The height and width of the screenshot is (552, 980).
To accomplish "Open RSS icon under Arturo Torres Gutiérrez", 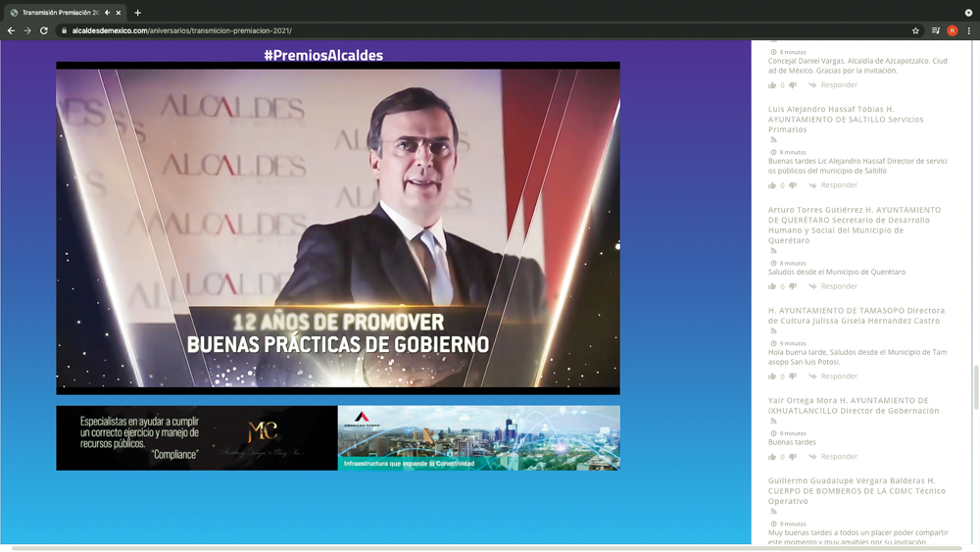I will coord(773,251).
